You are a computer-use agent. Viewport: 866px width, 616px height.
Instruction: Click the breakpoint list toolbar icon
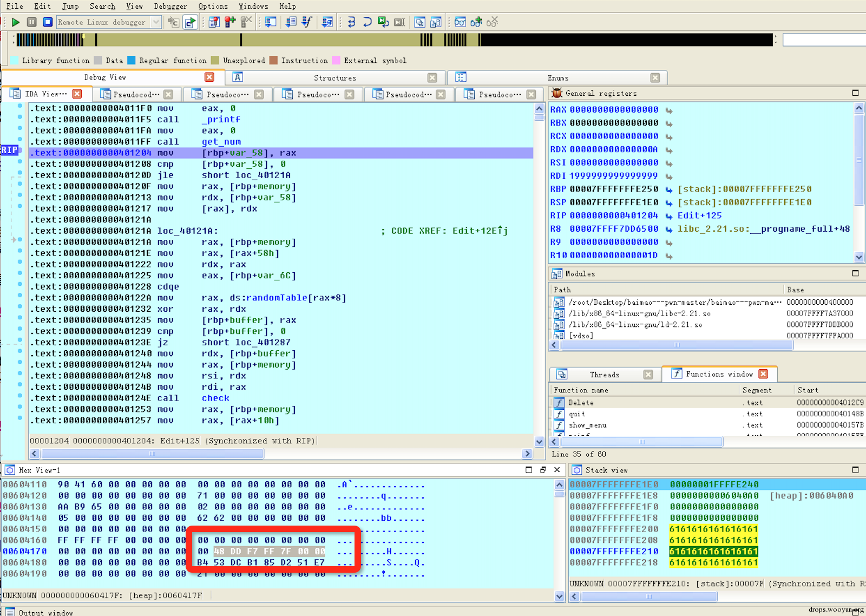pyautogui.click(x=214, y=22)
